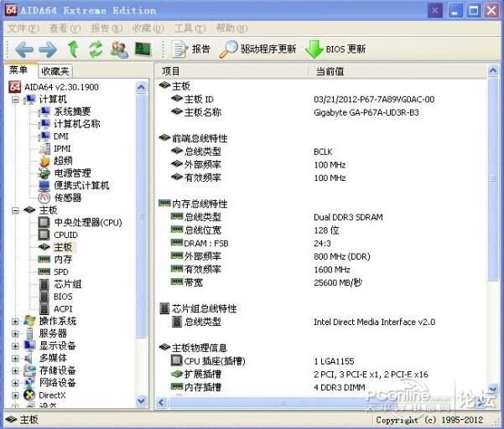Open the 报告 report button
This screenshot has width=504, height=429.
191,49
